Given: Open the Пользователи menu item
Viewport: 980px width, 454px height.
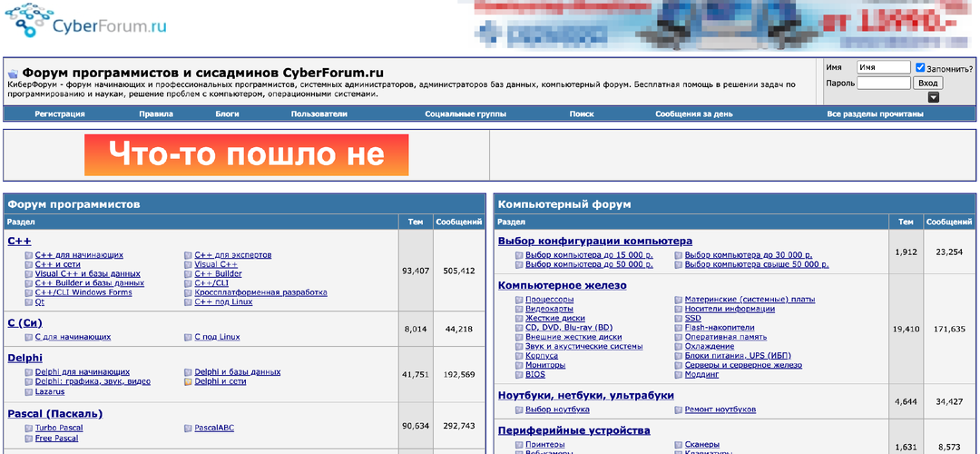Looking at the screenshot, I should pos(318,114).
